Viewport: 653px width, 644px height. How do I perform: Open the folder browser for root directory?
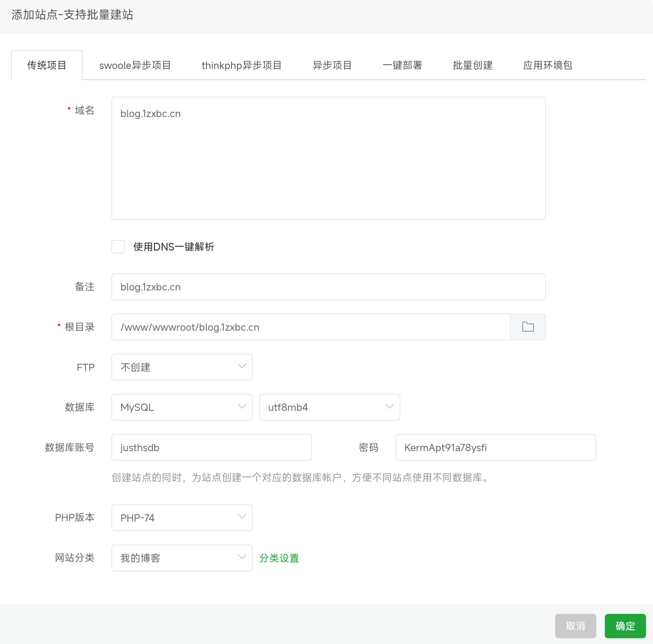(x=528, y=327)
